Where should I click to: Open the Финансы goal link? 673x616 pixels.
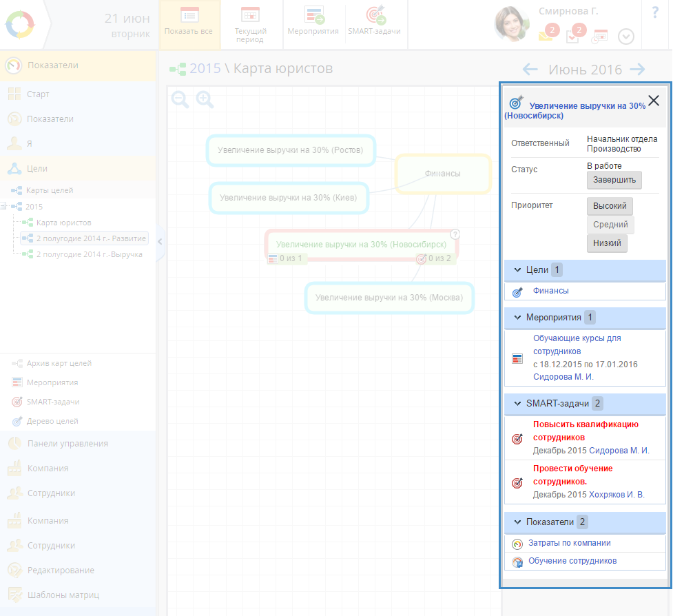550,291
